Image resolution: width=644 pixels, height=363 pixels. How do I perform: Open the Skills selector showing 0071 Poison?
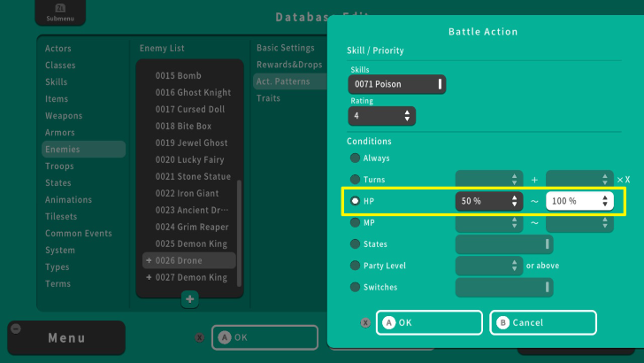(396, 84)
